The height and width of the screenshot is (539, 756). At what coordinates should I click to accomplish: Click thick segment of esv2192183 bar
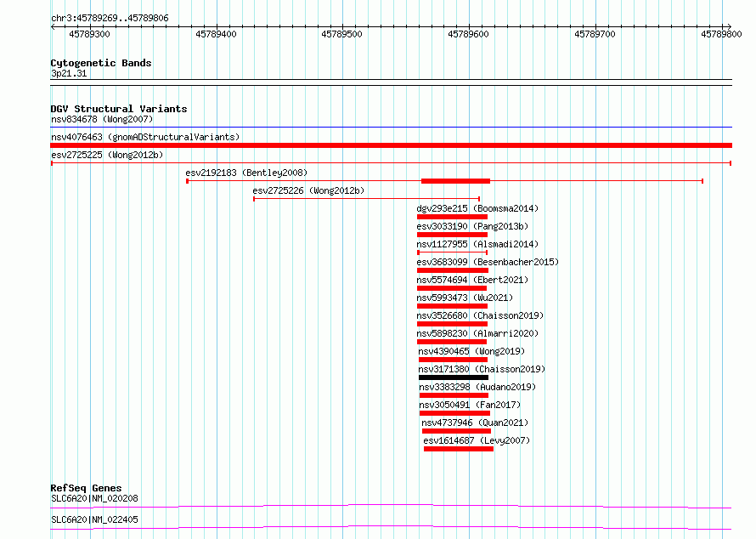(455, 181)
